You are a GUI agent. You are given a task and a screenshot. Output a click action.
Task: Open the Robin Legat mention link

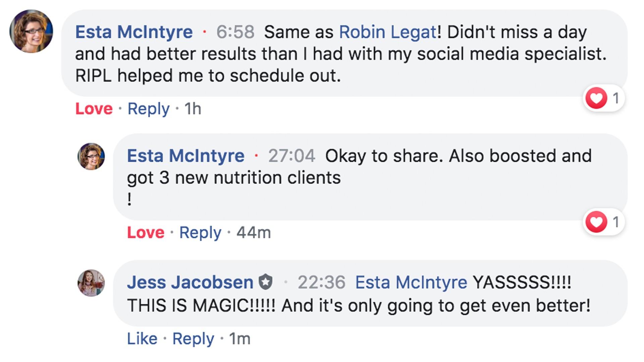388,33
